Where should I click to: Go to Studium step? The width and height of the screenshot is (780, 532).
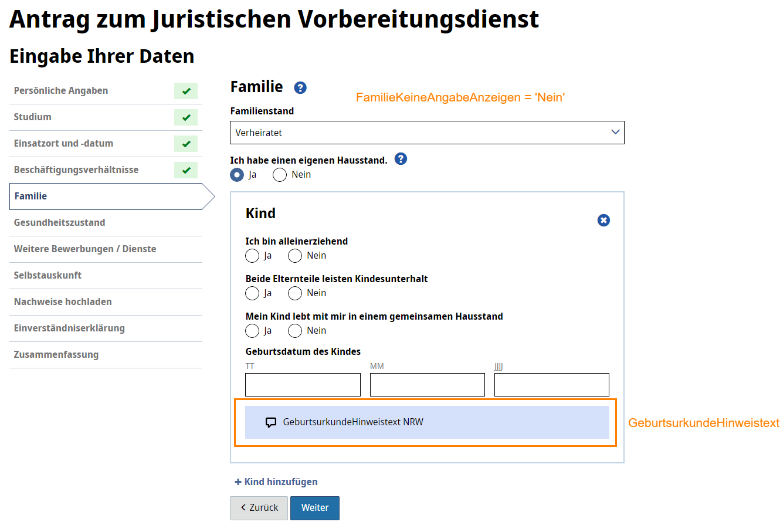pos(106,117)
